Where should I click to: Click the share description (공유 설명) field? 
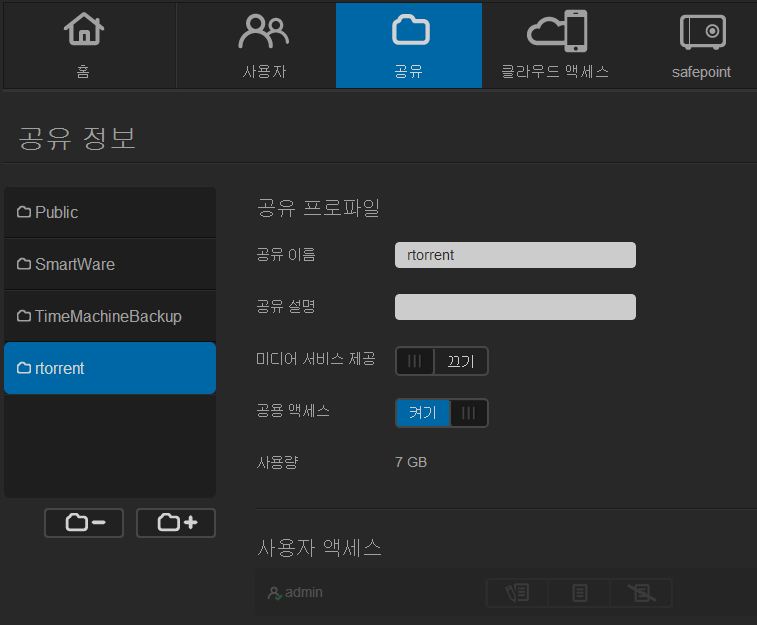point(515,307)
